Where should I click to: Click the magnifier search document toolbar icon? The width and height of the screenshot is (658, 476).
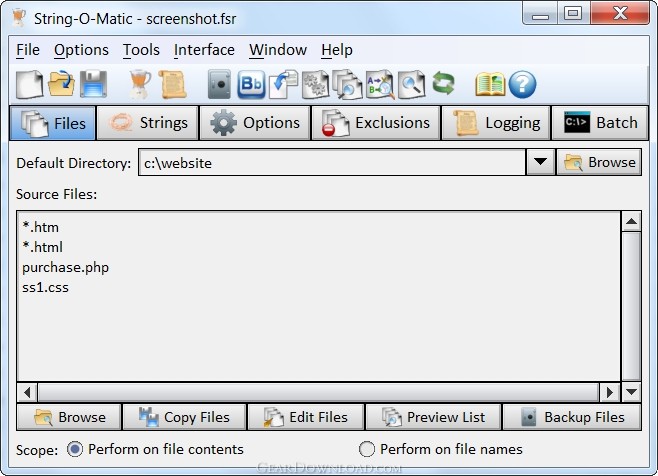[412, 84]
